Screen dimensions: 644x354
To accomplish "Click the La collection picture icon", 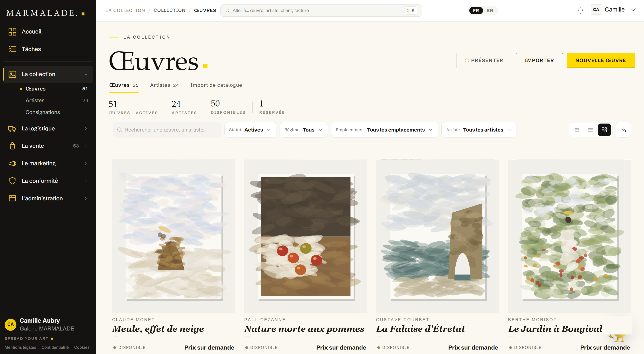I will [x=12, y=74].
